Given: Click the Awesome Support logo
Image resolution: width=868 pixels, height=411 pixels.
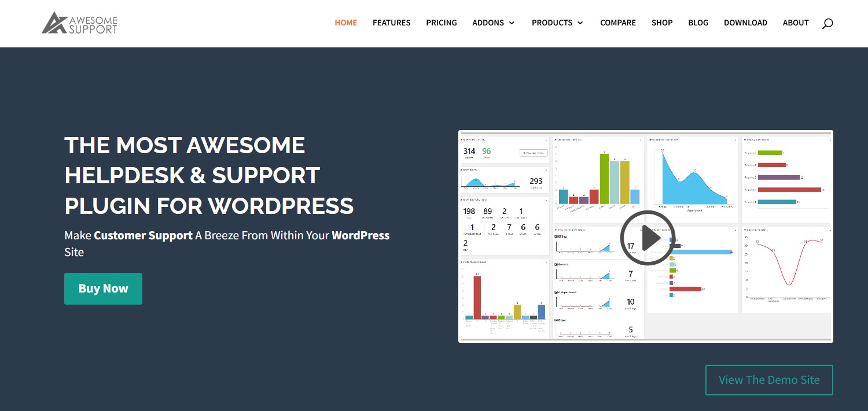Looking at the screenshot, I should [x=80, y=23].
